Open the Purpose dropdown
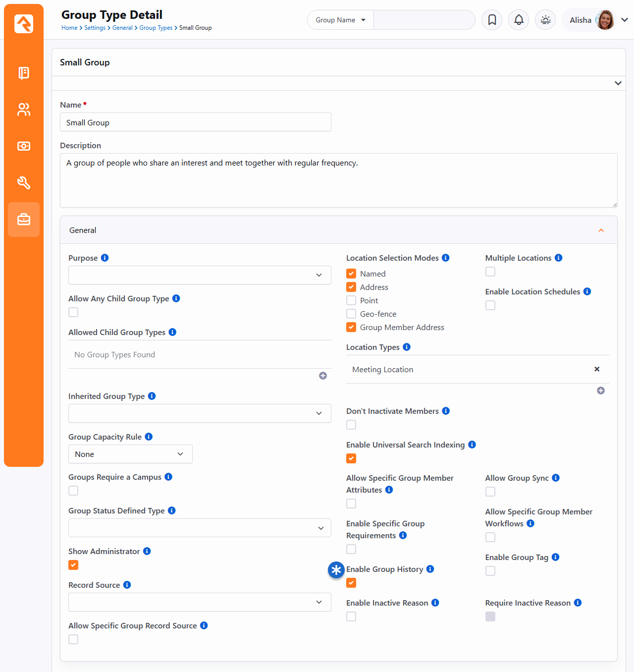Viewport: 634px width, 672px height. point(200,275)
